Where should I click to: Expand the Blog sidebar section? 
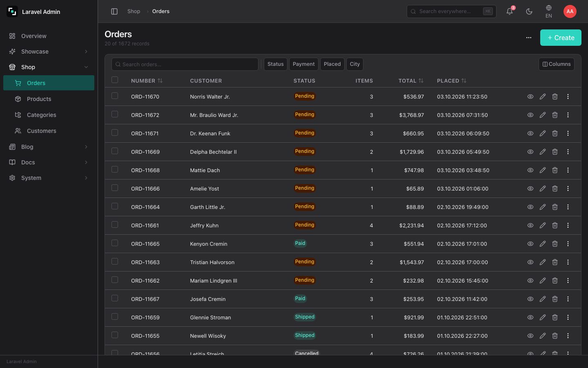[x=49, y=147]
